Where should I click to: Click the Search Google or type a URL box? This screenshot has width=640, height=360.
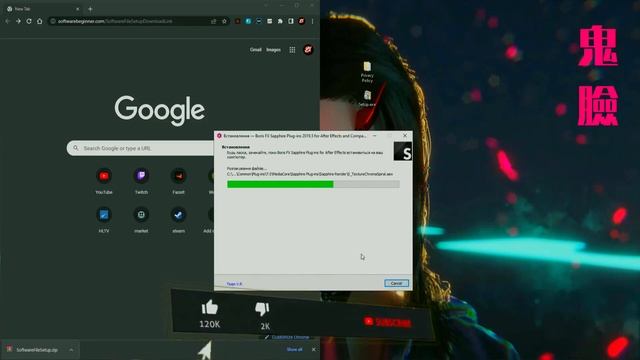pyautogui.click(x=141, y=148)
